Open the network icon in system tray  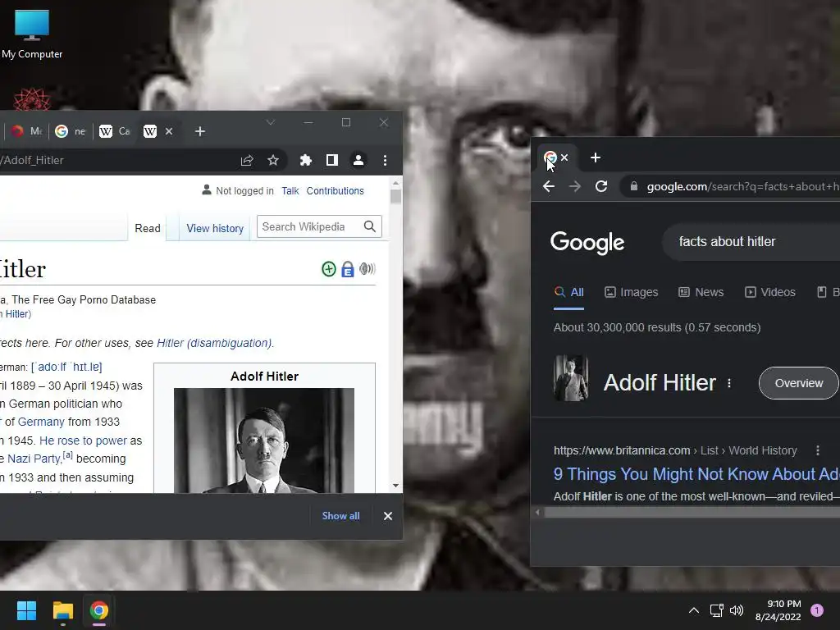tap(716, 610)
